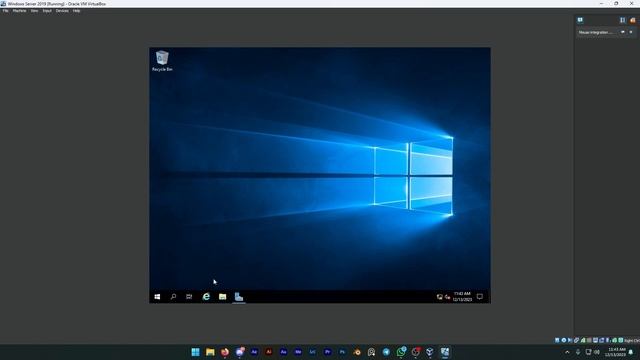Open the guest taskbar search icon
Viewport: 640px width, 360px height.
pos(173,297)
